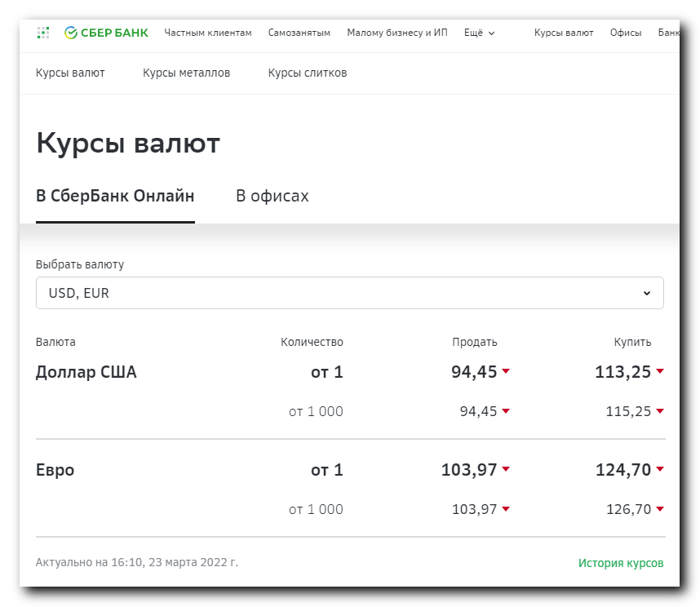Click red arrow next to dollar buy 113,25

659,372
